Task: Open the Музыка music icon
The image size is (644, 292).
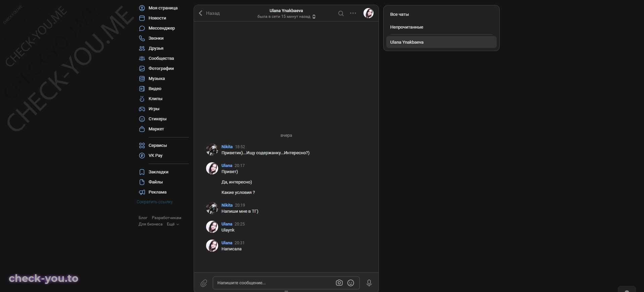Action: point(142,79)
